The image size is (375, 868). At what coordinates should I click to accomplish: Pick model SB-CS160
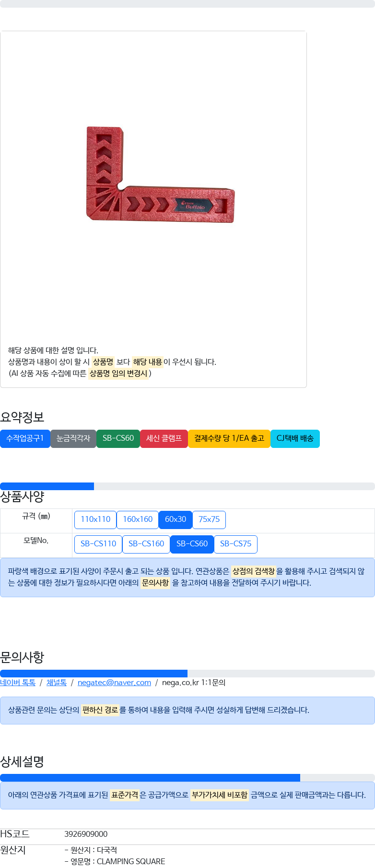146,544
